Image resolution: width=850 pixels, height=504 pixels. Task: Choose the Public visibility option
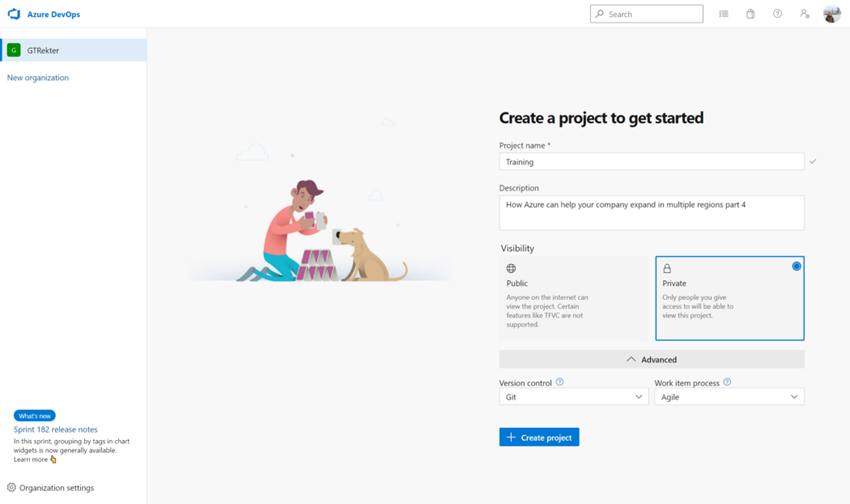click(574, 298)
